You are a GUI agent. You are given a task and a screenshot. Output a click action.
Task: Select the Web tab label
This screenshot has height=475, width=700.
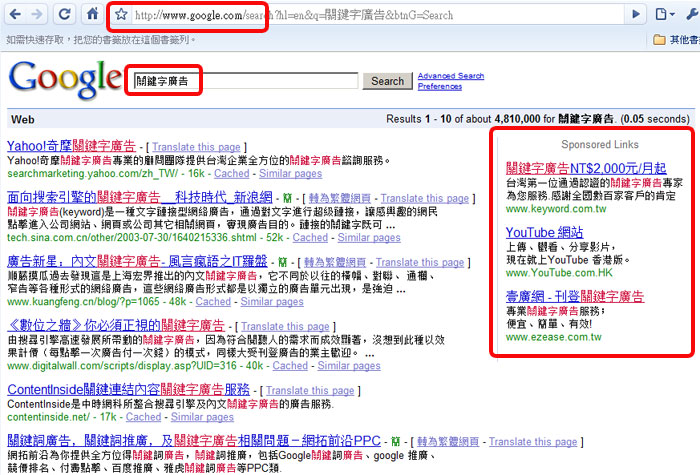coord(23,120)
